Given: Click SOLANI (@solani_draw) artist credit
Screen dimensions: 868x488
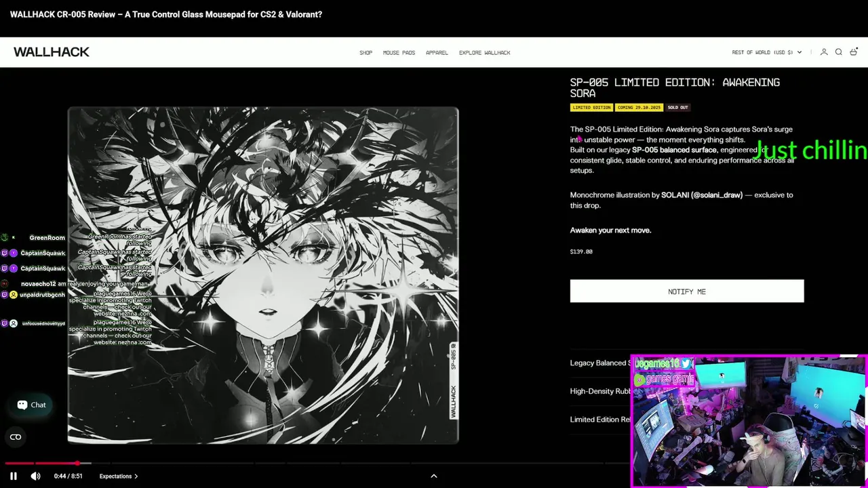Looking at the screenshot, I should click(x=702, y=195).
